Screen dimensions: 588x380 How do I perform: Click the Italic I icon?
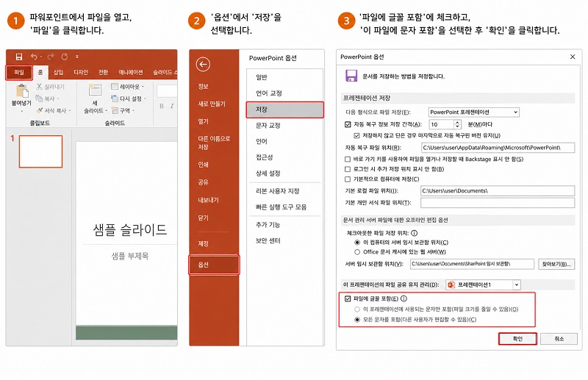click(172, 107)
